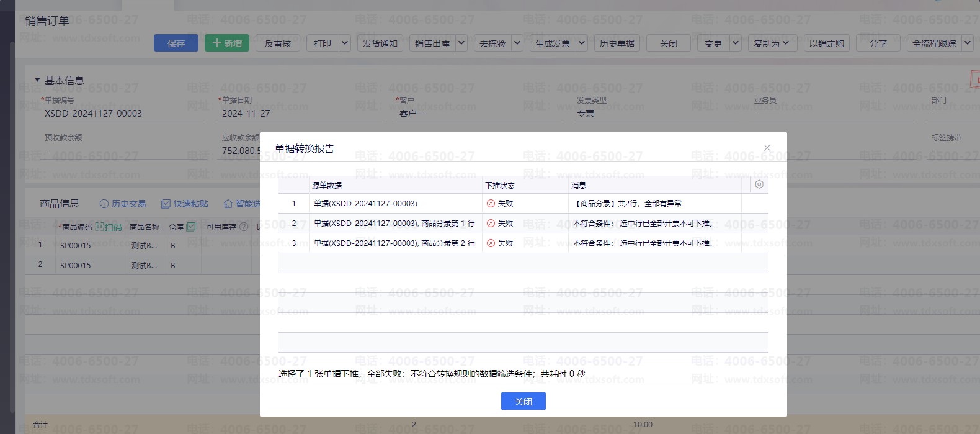The height and width of the screenshot is (434, 980).
Task: Click the X icon closing the report dialog
Action: click(767, 148)
